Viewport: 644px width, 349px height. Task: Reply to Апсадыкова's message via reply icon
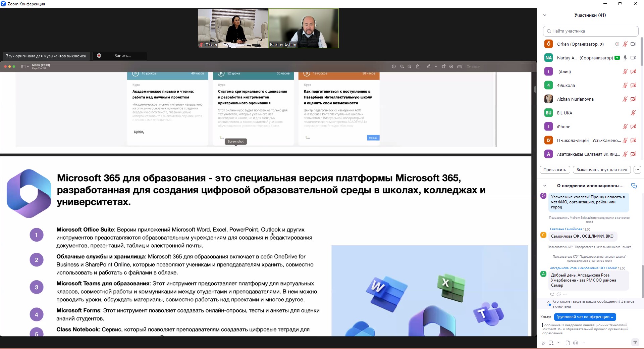coord(552,294)
